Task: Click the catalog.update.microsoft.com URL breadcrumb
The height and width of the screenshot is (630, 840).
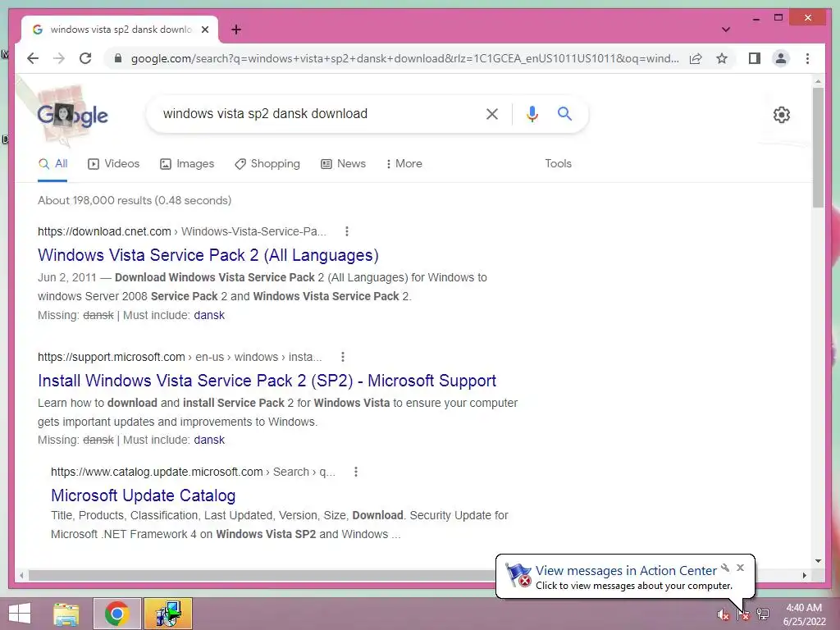Action: (193, 472)
